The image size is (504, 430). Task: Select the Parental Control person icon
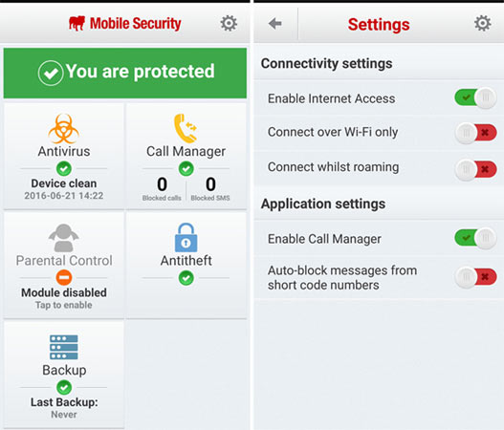[x=64, y=238]
